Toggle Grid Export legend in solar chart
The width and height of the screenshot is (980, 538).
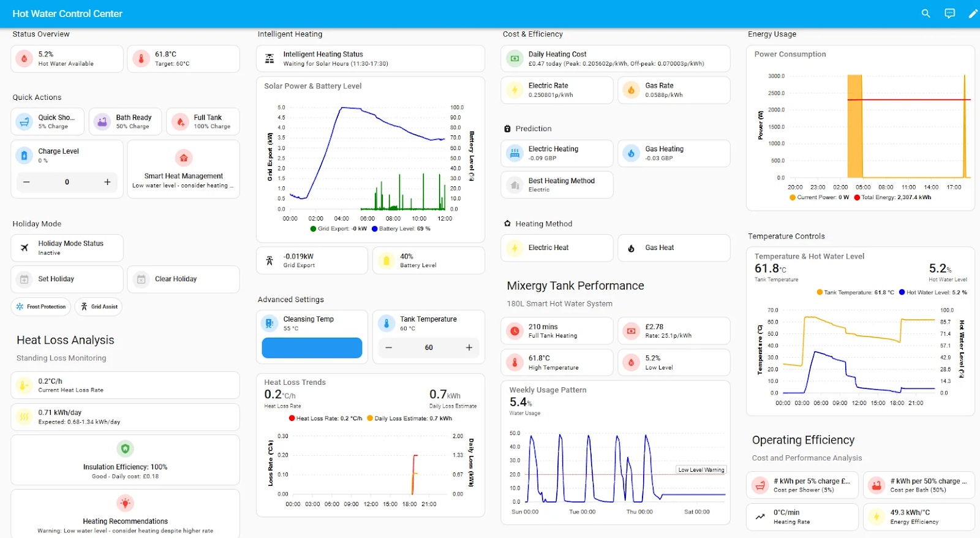coord(339,229)
